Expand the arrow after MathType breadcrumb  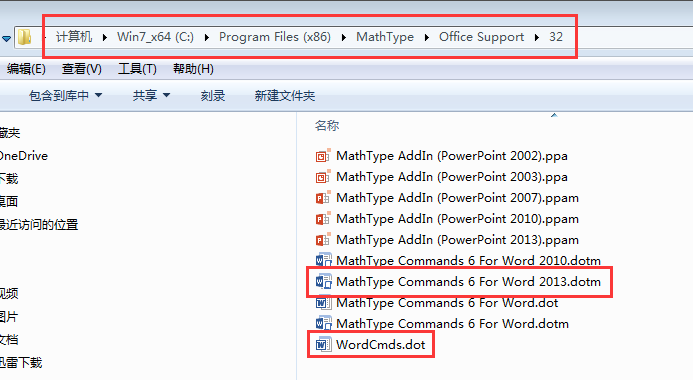click(x=426, y=38)
